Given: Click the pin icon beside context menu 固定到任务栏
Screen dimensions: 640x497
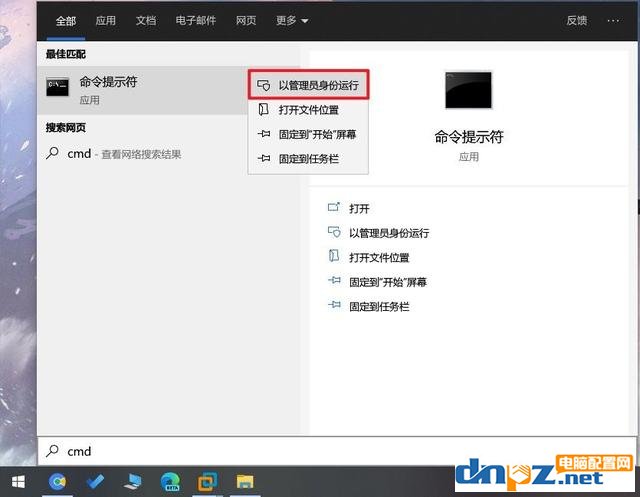Looking at the screenshot, I should 264,158.
